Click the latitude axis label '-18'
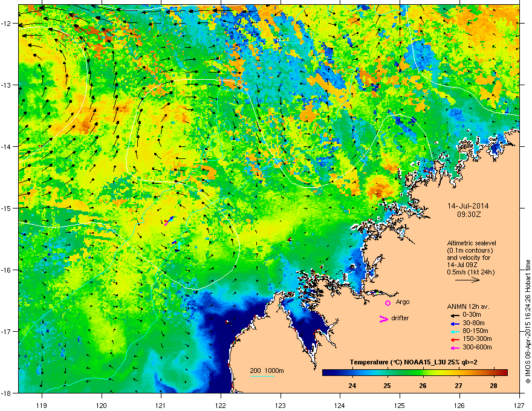Screen dimensions: 532x411 (7, 393)
